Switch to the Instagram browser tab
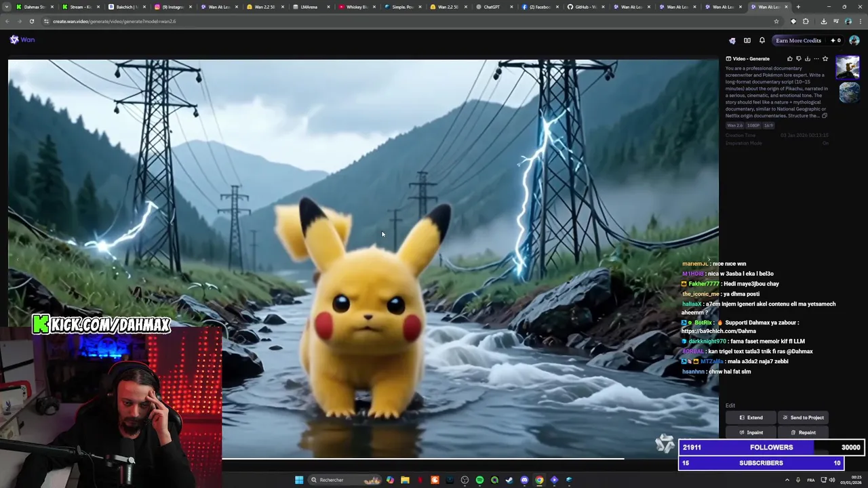The width and height of the screenshot is (868, 488). tap(172, 7)
